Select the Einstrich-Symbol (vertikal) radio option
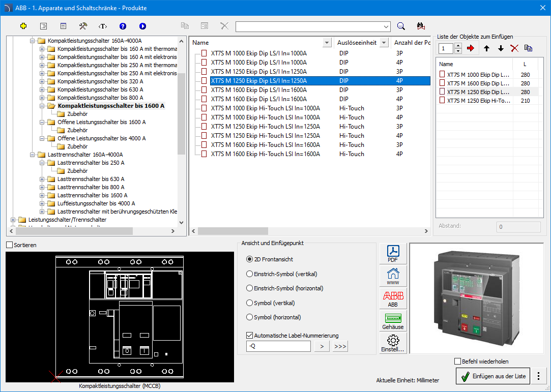551x392 pixels. [249, 274]
